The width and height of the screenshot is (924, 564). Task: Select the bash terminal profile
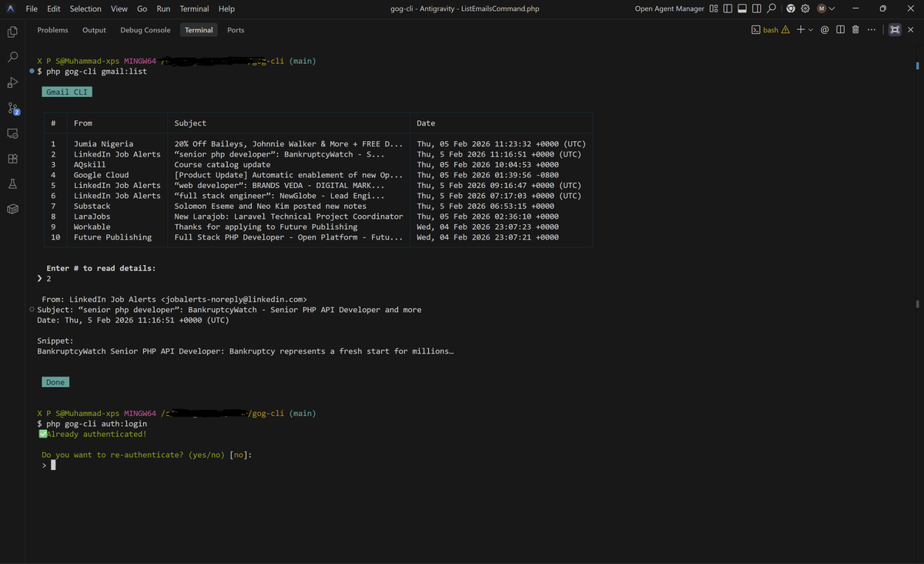point(765,30)
